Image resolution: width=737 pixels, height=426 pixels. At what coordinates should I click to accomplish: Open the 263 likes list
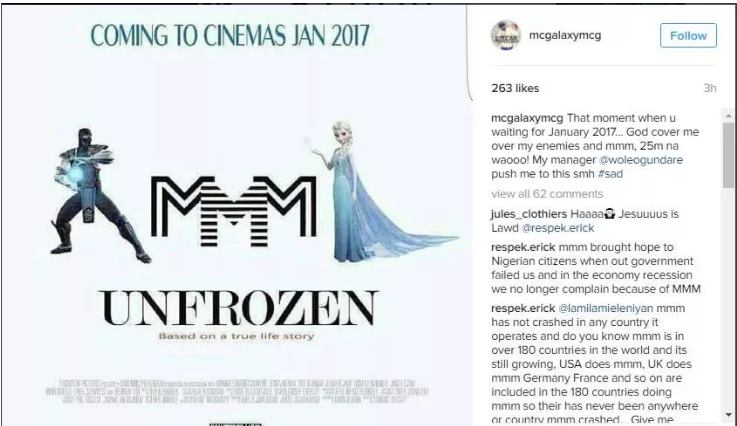pos(515,88)
